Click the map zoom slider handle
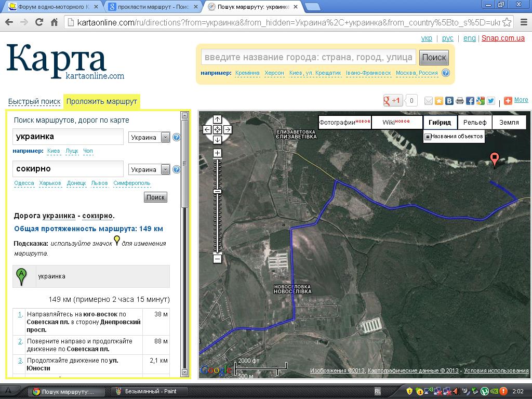Image resolution: width=532 pixels, height=399 pixels. 218,192
